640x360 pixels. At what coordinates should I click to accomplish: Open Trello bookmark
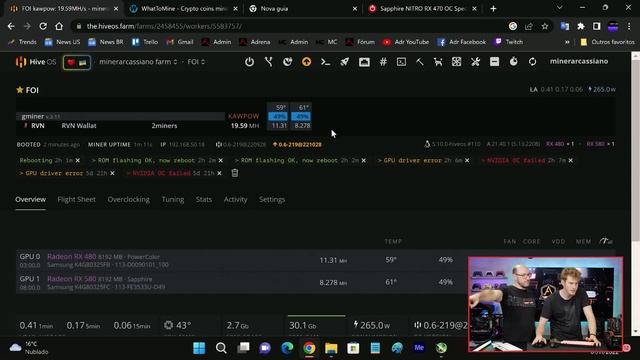(145, 42)
